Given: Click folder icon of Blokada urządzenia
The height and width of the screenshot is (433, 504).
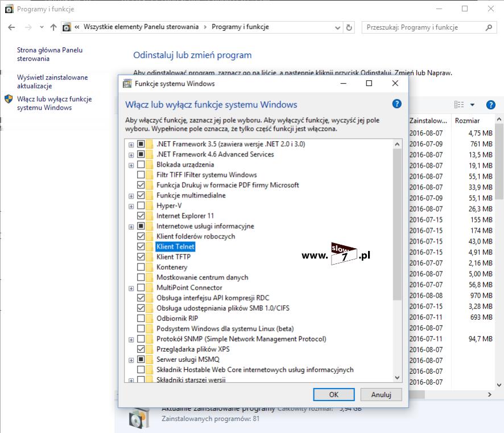Looking at the screenshot, I should tap(150, 164).
